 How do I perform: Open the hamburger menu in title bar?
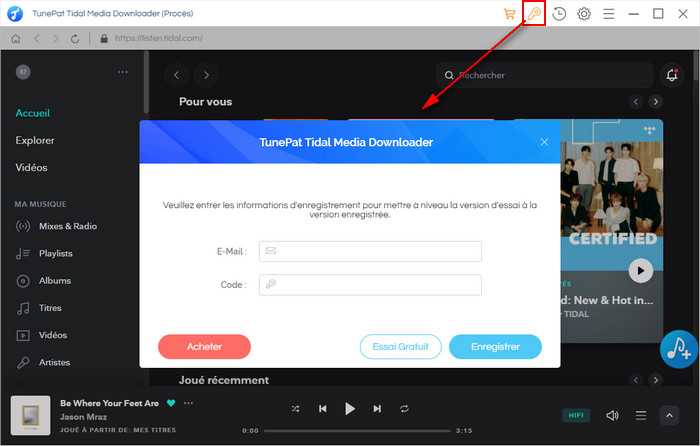point(608,14)
